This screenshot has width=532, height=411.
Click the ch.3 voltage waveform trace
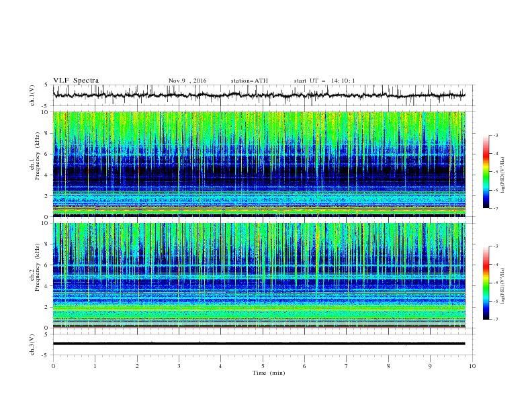coord(259,344)
